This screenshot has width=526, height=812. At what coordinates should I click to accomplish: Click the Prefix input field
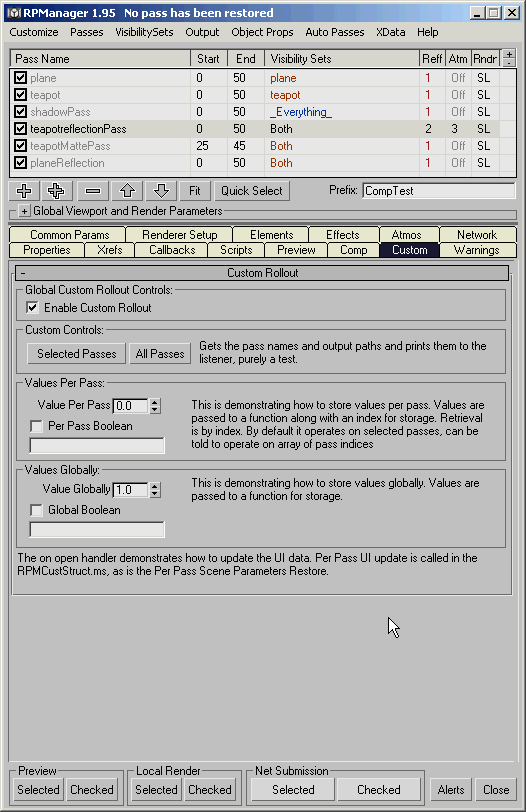coord(439,191)
